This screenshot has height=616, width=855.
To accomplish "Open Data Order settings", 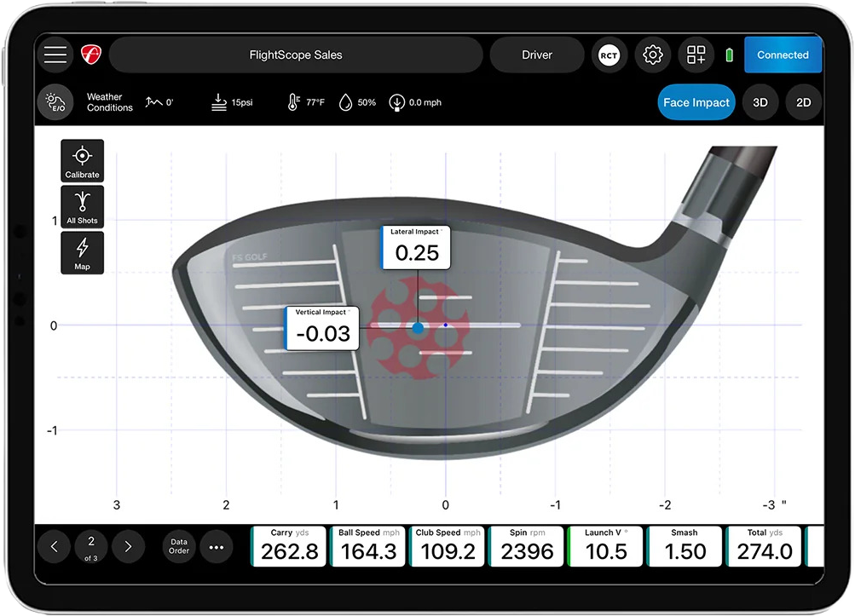I will (x=179, y=546).
